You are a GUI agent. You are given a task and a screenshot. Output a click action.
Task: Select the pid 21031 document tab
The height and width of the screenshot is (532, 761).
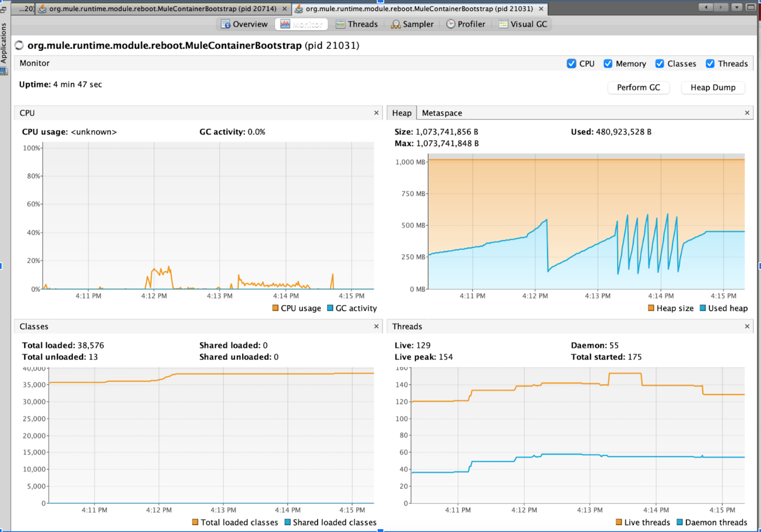[419, 9]
